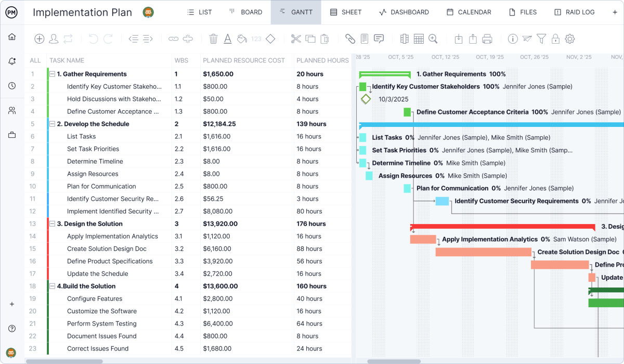Open the RAID LOG tab
624x364 pixels.
[575, 11]
